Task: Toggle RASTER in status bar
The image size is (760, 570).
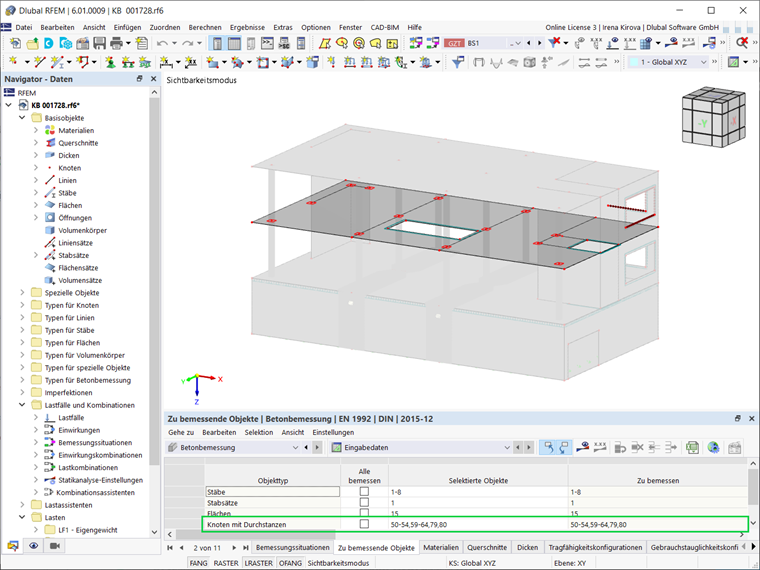Action: tap(226, 563)
